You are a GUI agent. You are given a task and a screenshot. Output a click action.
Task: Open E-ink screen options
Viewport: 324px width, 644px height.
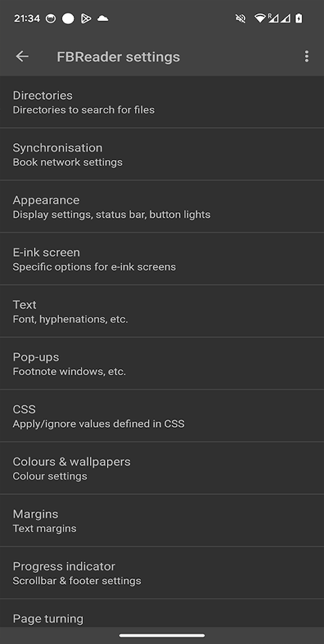click(x=162, y=259)
